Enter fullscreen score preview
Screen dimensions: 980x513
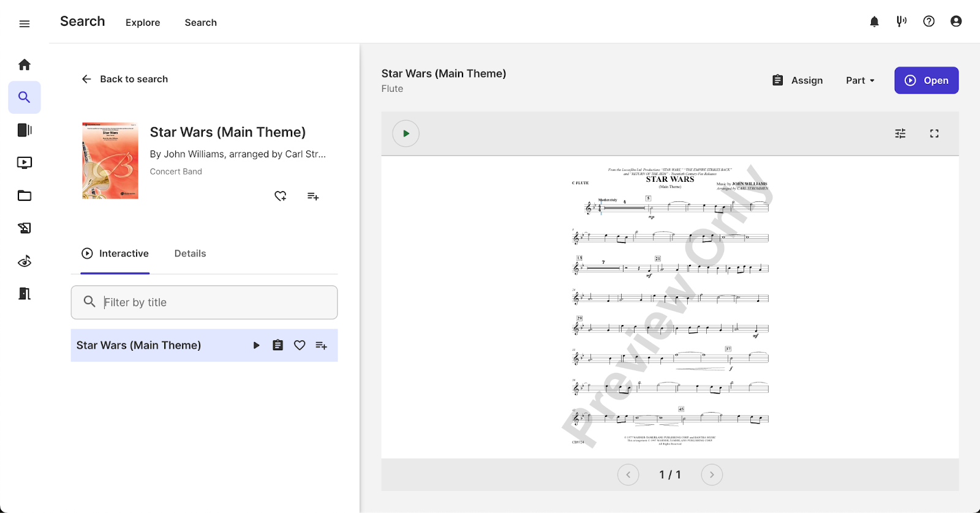click(x=934, y=133)
